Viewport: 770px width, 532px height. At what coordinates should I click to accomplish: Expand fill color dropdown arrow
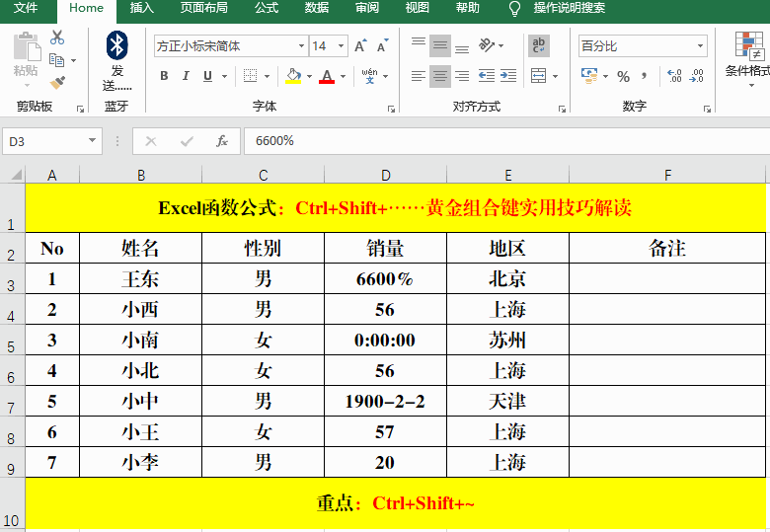pos(309,76)
